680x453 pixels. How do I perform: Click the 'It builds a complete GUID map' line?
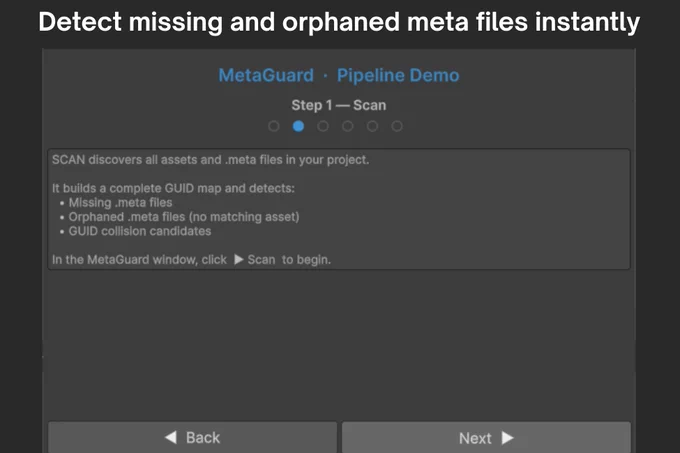click(x=173, y=189)
